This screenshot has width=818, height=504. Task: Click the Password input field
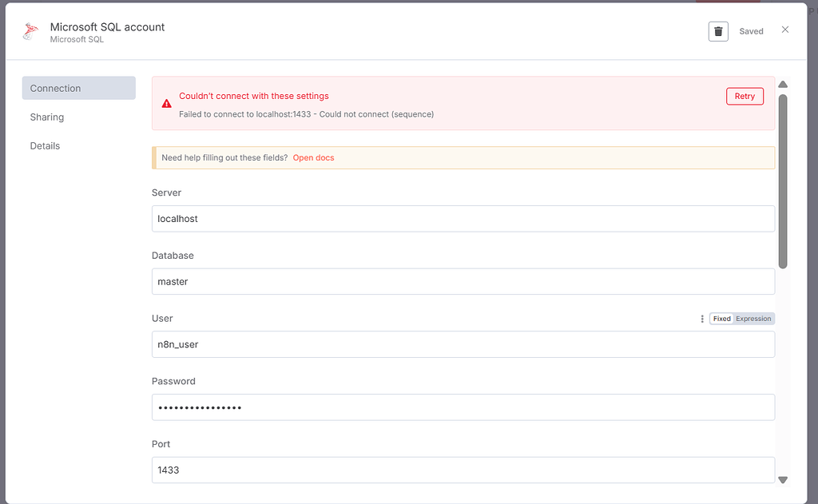click(x=463, y=407)
